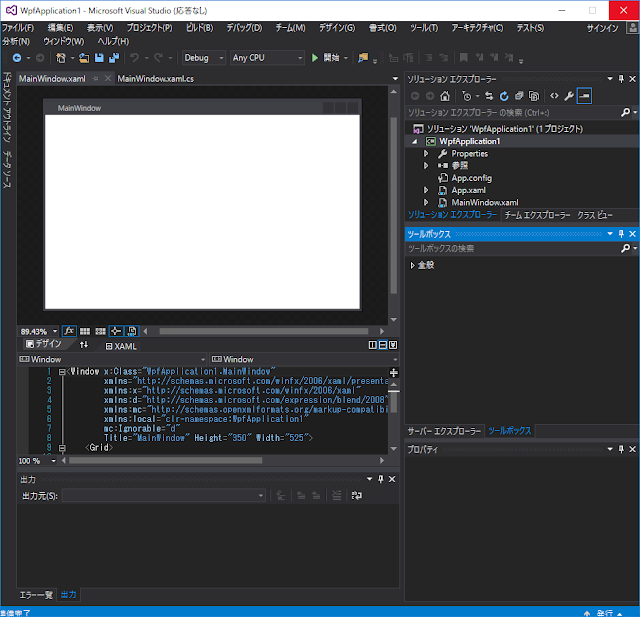Click the designer vertical scrollbar
640x617 pixels.
(393, 205)
